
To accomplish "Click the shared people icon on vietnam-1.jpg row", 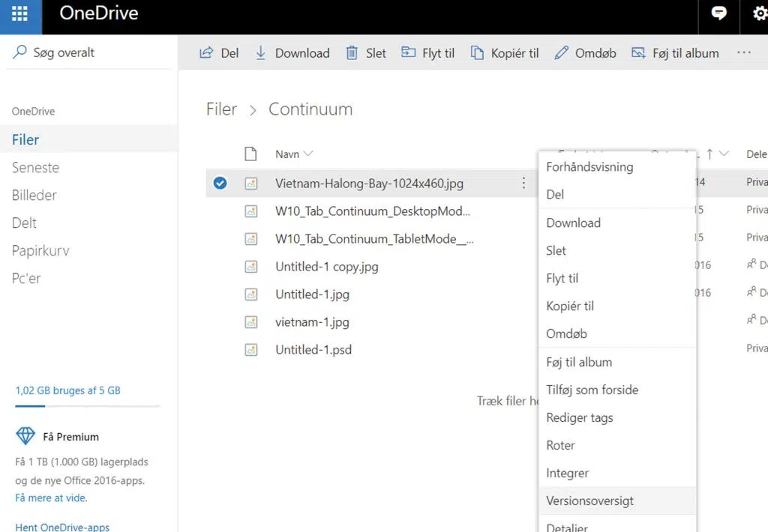I will point(751,320).
